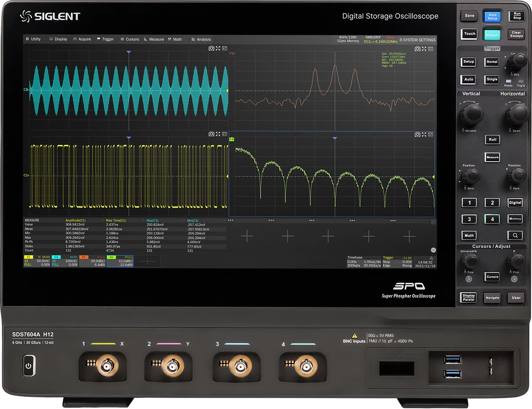The height and width of the screenshot is (409, 532).
Task: Open the fourth measurement slot's ellipsis options
Action: tap(352, 220)
